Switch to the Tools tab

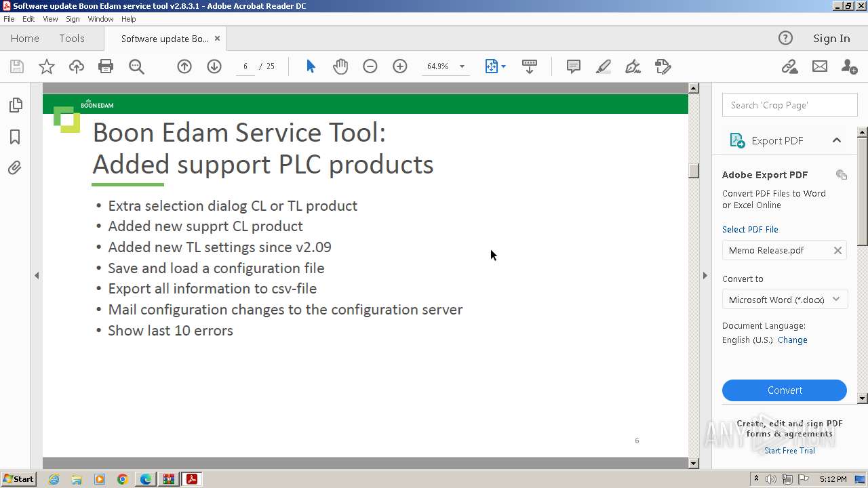click(72, 38)
